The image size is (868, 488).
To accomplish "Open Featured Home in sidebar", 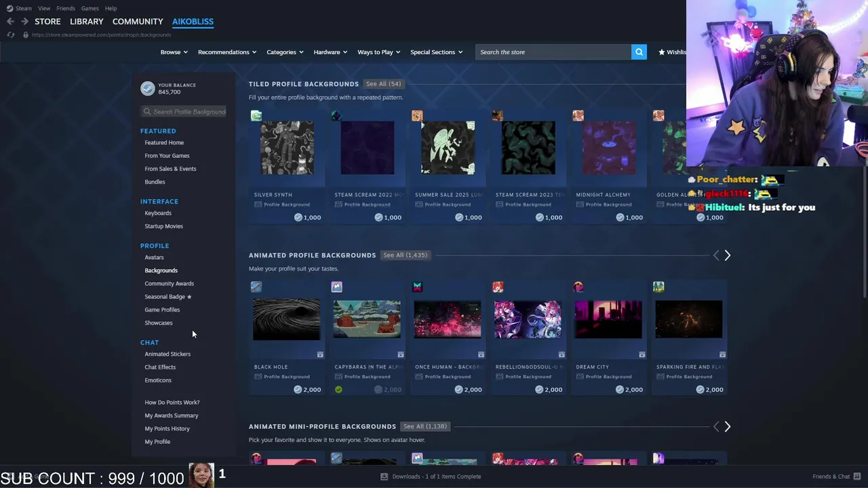I will pyautogui.click(x=164, y=143).
